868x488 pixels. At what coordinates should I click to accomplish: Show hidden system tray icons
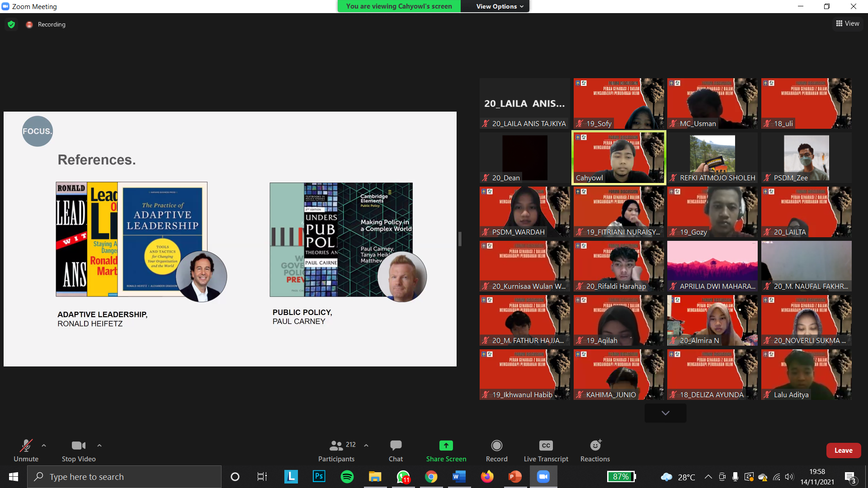[x=708, y=477]
